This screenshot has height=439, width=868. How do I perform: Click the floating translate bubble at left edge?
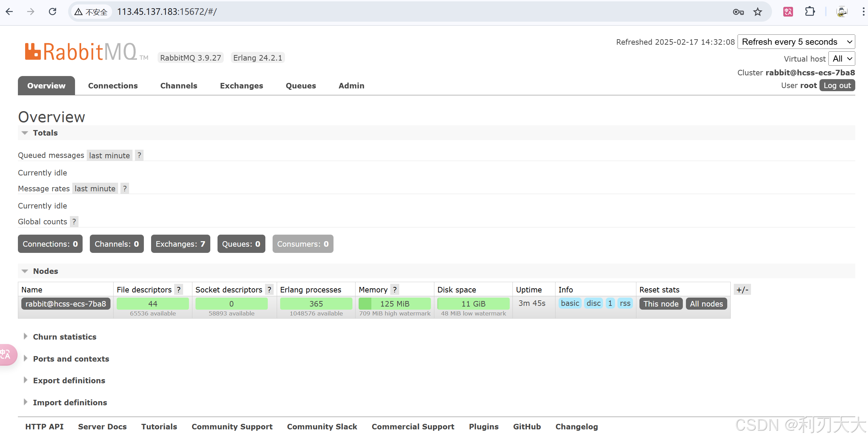pyautogui.click(x=6, y=354)
